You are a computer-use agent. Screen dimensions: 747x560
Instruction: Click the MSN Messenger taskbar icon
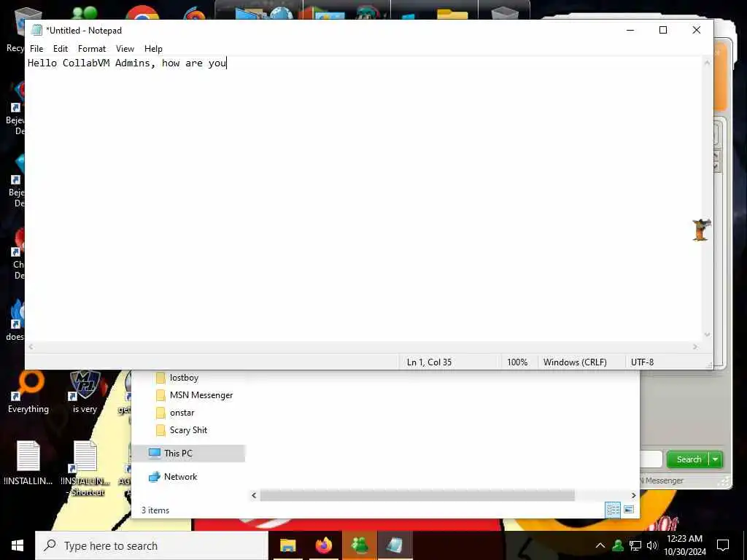click(x=359, y=545)
